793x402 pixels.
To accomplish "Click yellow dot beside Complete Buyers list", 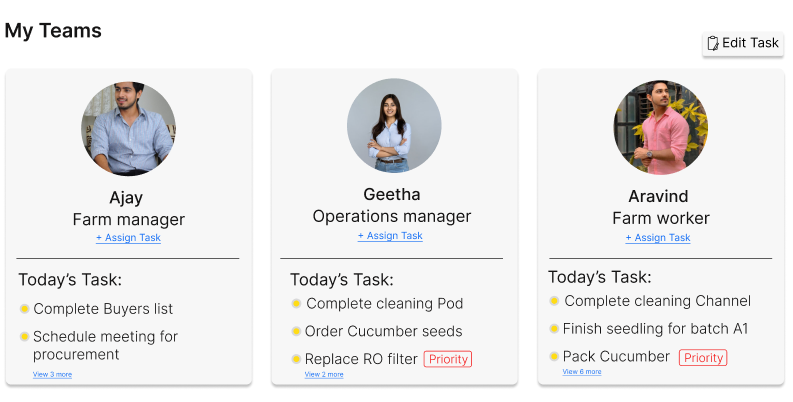I will (24, 309).
